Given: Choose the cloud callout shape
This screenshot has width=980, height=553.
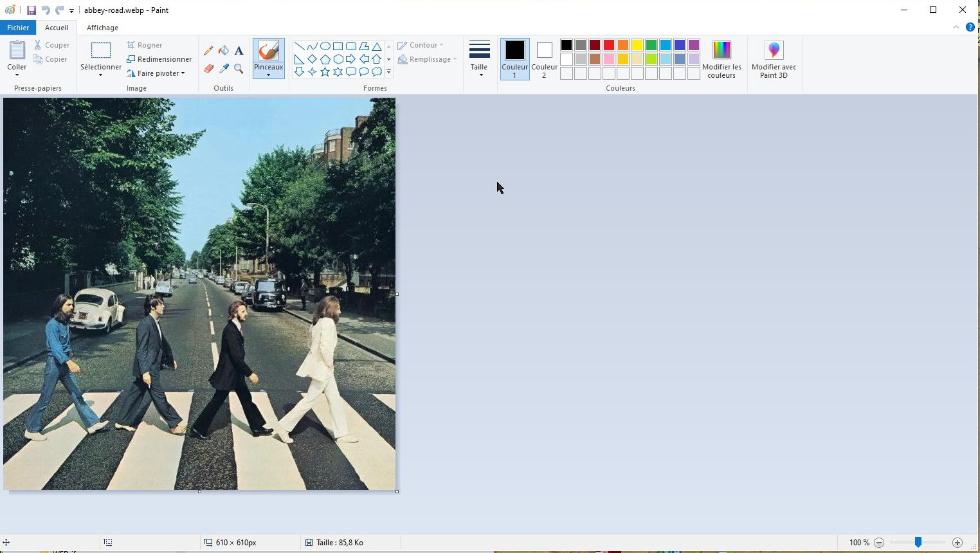Looking at the screenshot, I should pos(377,71).
